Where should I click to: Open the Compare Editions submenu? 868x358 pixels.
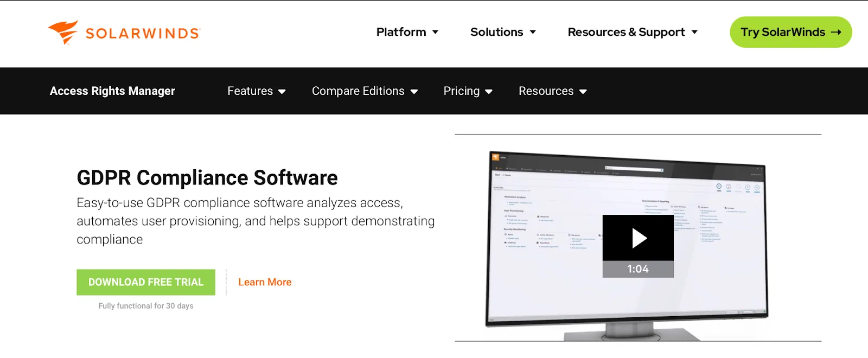(358, 91)
